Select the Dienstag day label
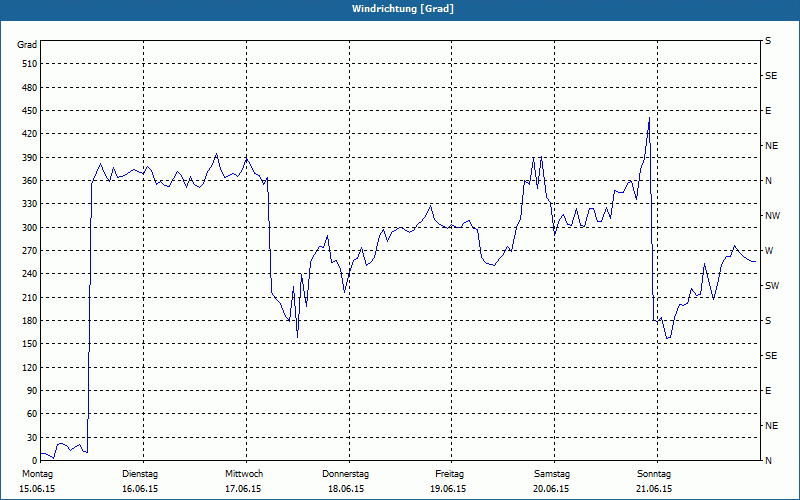 pos(140,474)
